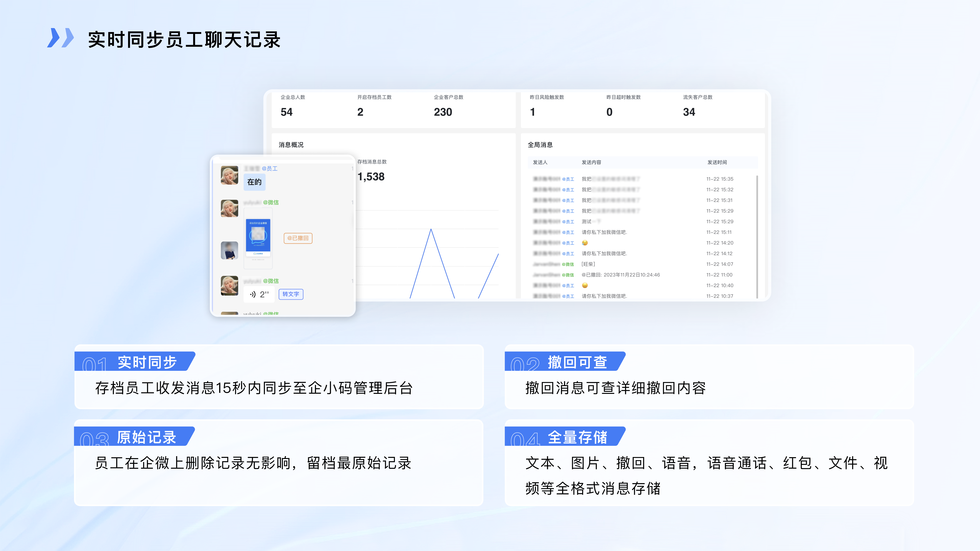Click the double-chevron icon beside the slide title
Image resolution: width=980 pixels, height=551 pixels.
(x=60, y=38)
